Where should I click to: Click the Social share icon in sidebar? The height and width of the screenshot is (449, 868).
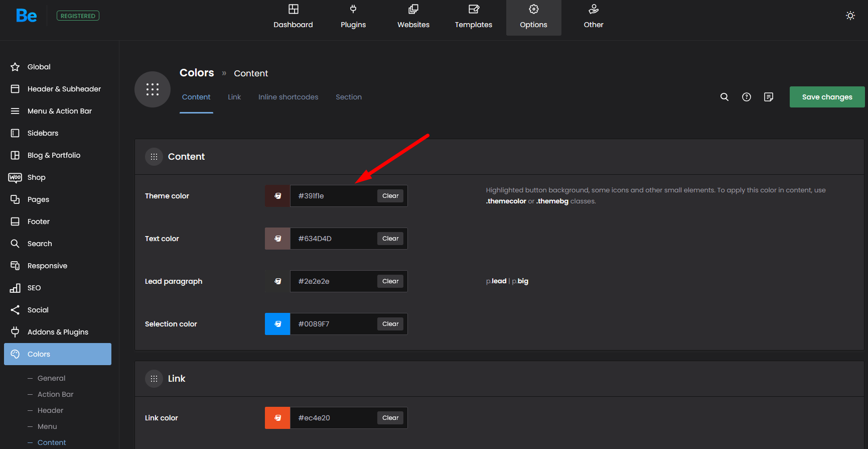click(x=15, y=310)
